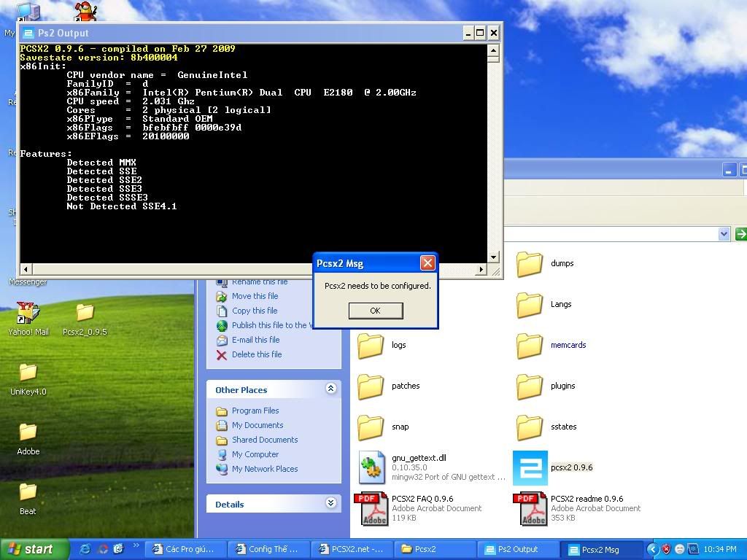
Task: Confirm the Pcsx2 Msg dialog with OK
Action: (376, 311)
